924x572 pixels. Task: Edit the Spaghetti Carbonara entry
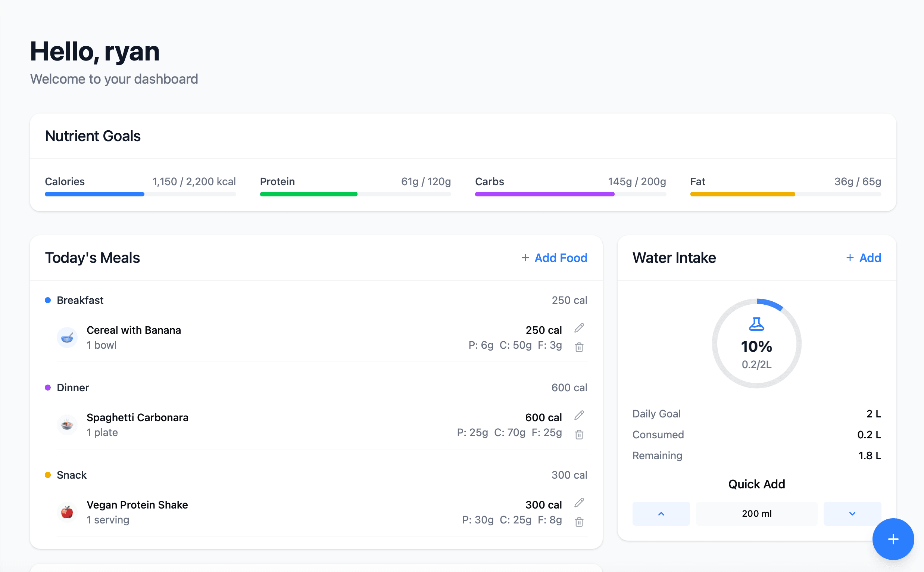(x=579, y=416)
